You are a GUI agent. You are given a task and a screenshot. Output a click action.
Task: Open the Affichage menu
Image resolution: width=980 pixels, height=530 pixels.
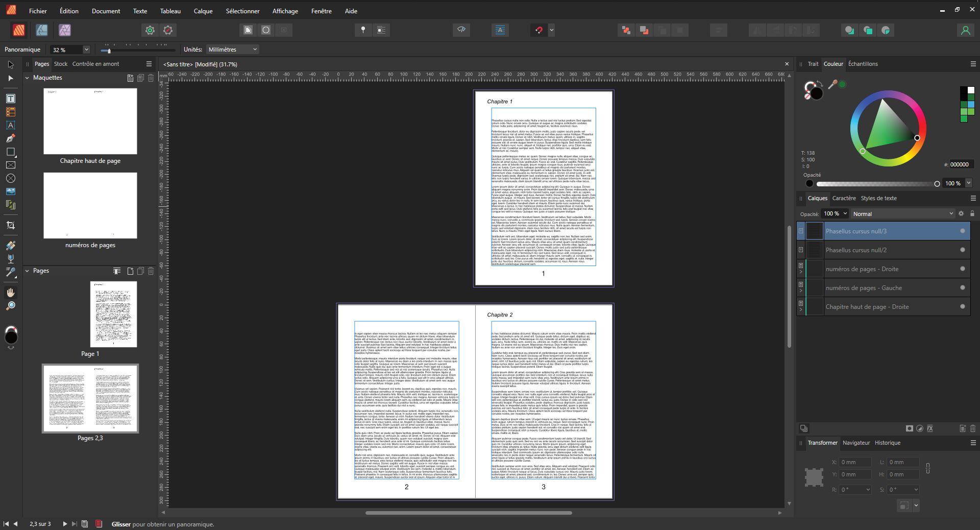click(x=285, y=11)
